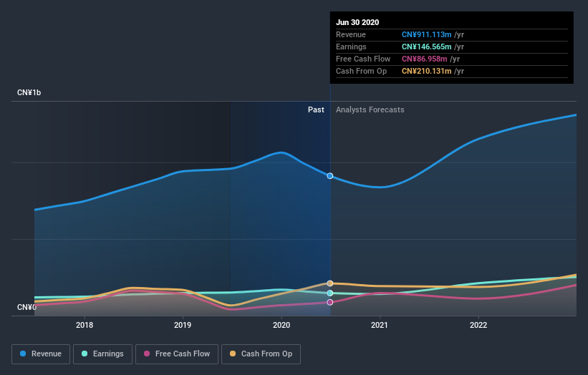Click the CN¥146.565m earnings value
The height and width of the screenshot is (375, 588).
(426, 47)
